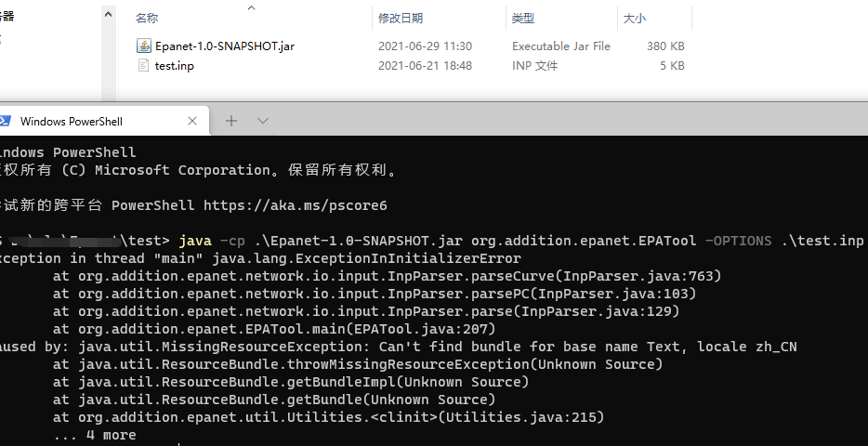Sort files by the 名称 column header
868x446 pixels.
[x=147, y=19]
